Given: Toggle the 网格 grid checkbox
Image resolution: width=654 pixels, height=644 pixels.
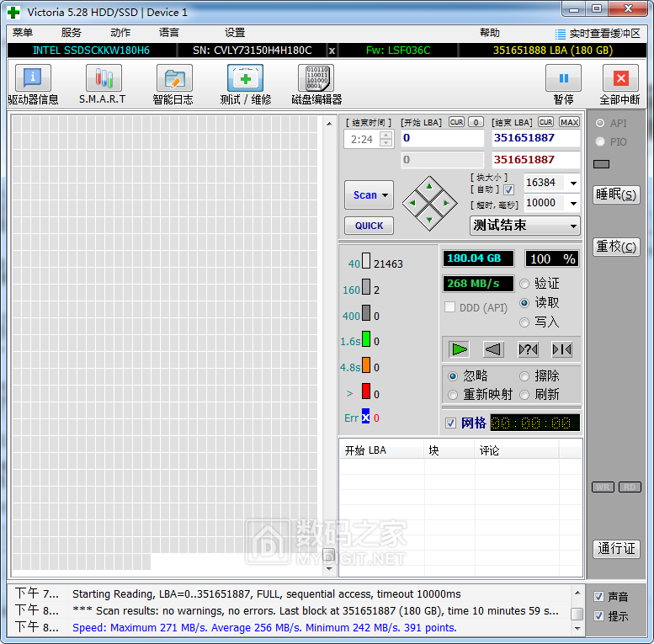Looking at the screenshot, I should pyautogui.click(x=451, y=423).
